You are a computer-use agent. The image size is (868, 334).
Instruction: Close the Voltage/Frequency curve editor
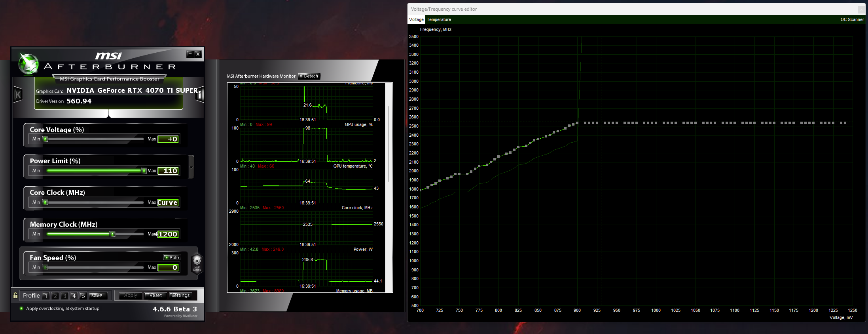click(x=861, y=9)
